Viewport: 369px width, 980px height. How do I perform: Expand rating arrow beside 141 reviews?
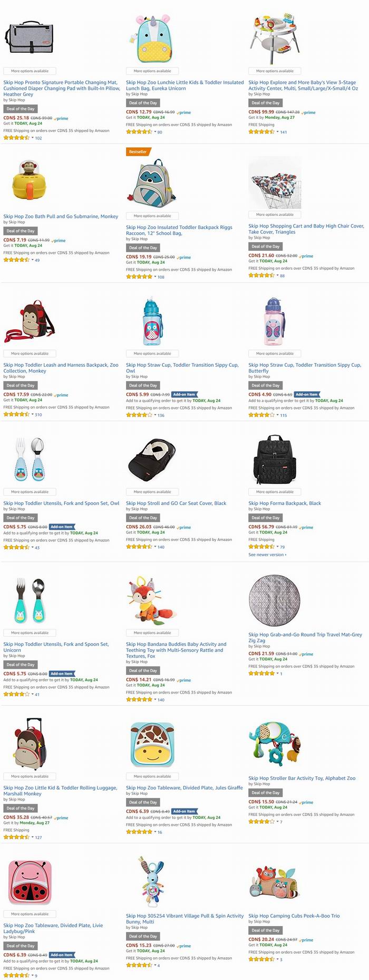tap(278, 132)
